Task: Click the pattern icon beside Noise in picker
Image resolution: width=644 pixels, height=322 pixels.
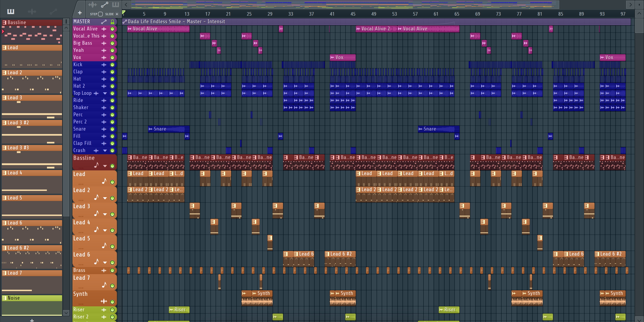Action: click(x=4, y=298)
